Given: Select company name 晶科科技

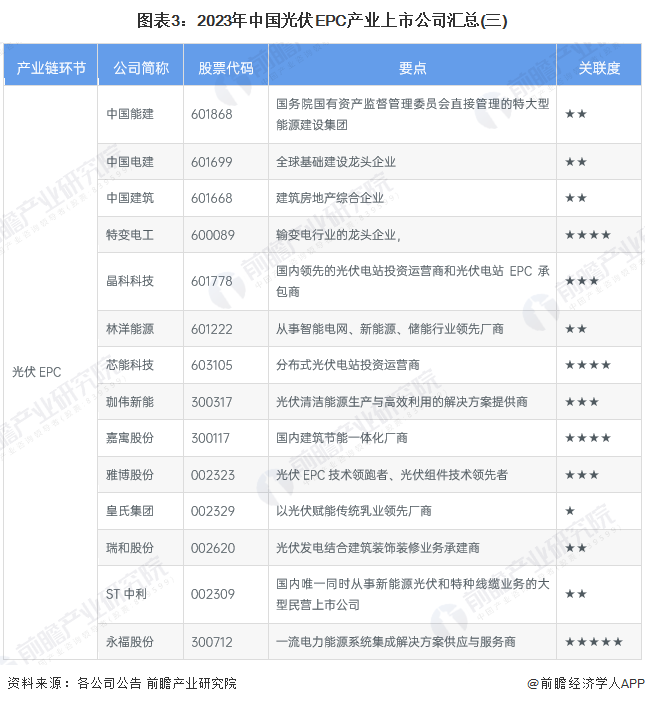Looking at the screenshot, I should click(x=130, y=281).
